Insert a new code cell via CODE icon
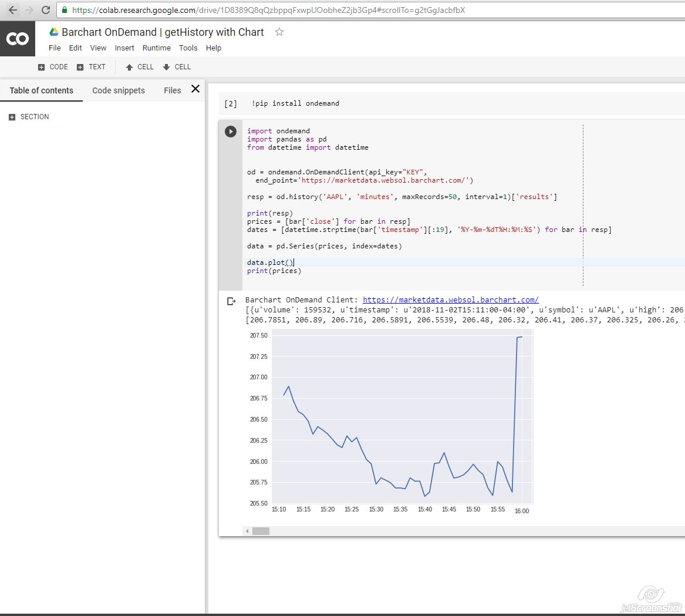 (52, 67)
